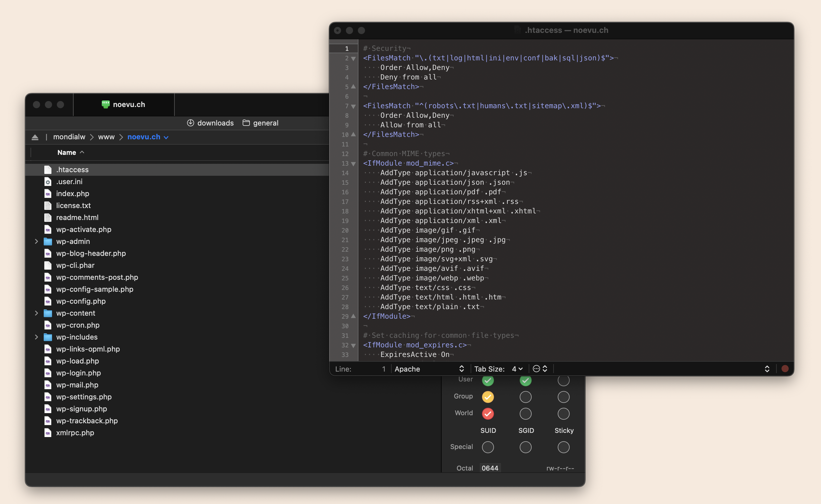The image size is (821, 504).
Task: Click the .user.ini gear file icon
Action: 48,182
